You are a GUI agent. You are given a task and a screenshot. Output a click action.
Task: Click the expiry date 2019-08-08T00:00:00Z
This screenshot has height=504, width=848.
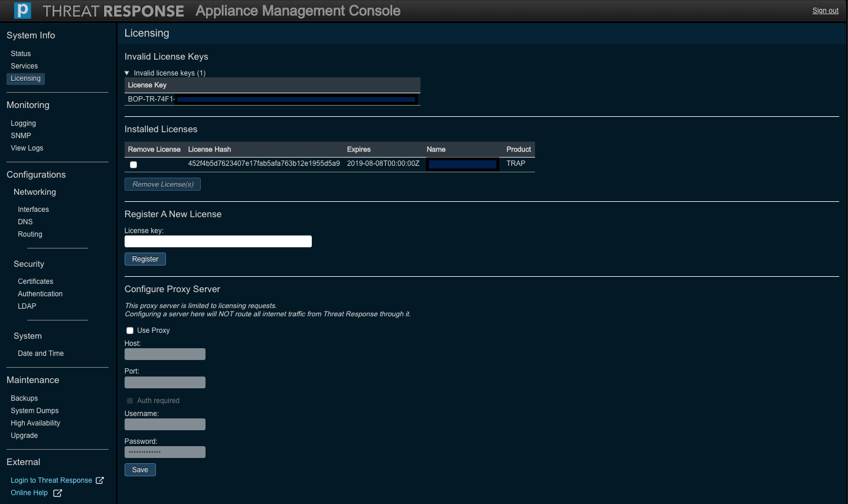[x=383, y=163]
